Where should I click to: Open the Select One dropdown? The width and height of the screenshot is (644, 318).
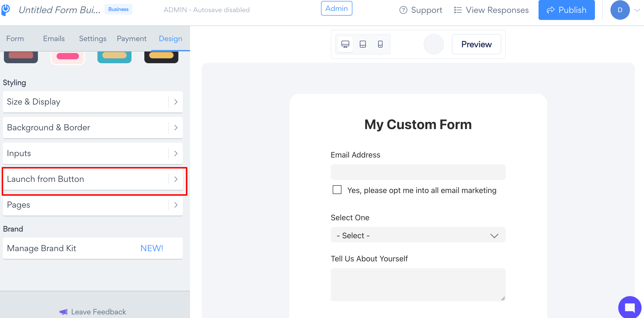[418, 235]
